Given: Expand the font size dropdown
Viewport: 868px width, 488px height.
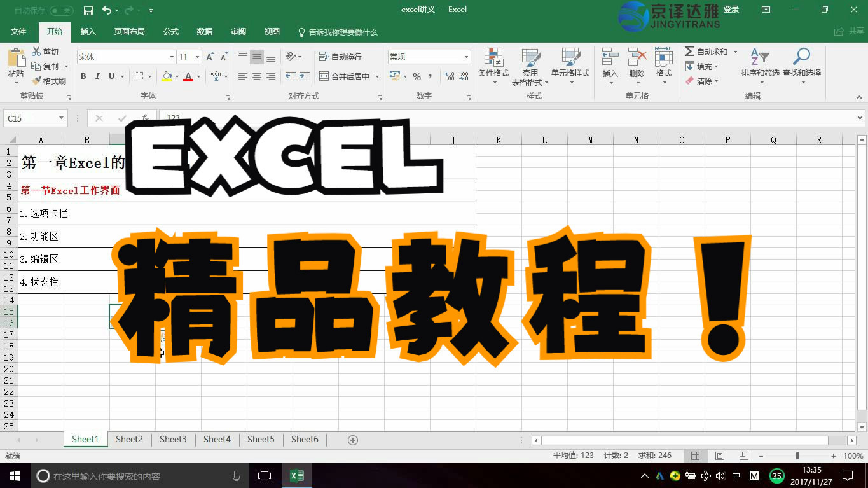Looking at the screenshot, I should coord(198,57).
